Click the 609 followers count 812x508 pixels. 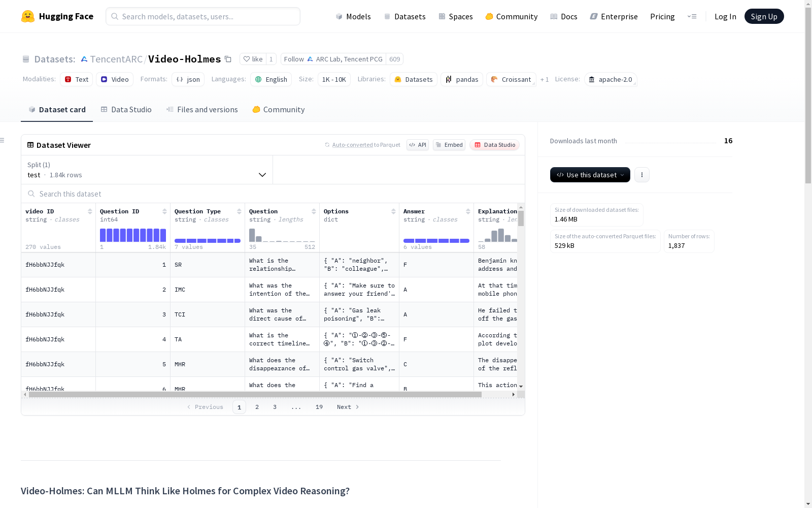click(394, 59)
